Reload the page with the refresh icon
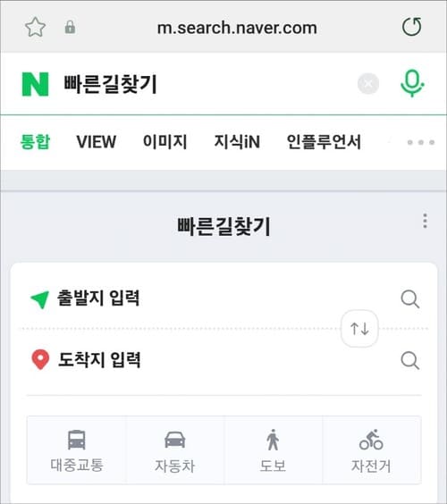This screenshot has height=504, width=447. coord(411,27)
